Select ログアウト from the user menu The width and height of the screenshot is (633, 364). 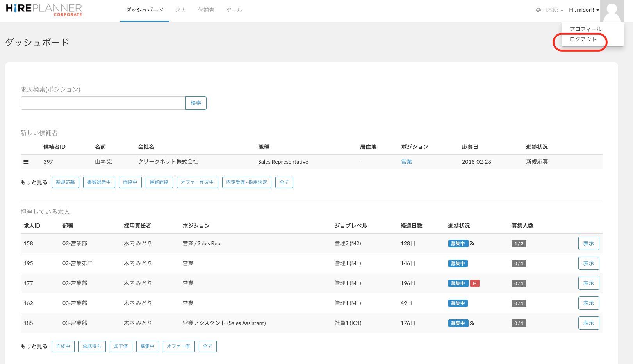point(583,39)
